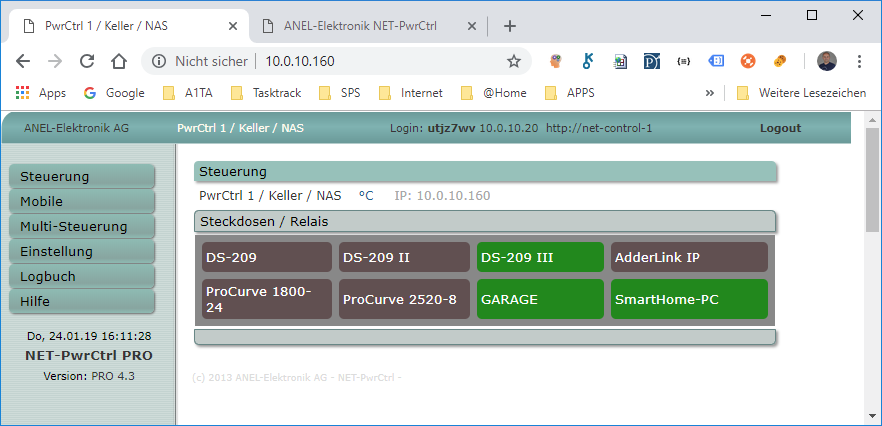Open the A1TA bookmark folder
This screenshot has height=426, width=882.
[188, 93]
